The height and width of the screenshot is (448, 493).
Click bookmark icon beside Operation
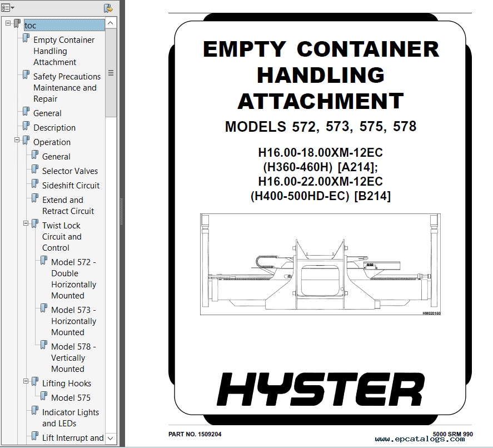click(26, 140)
